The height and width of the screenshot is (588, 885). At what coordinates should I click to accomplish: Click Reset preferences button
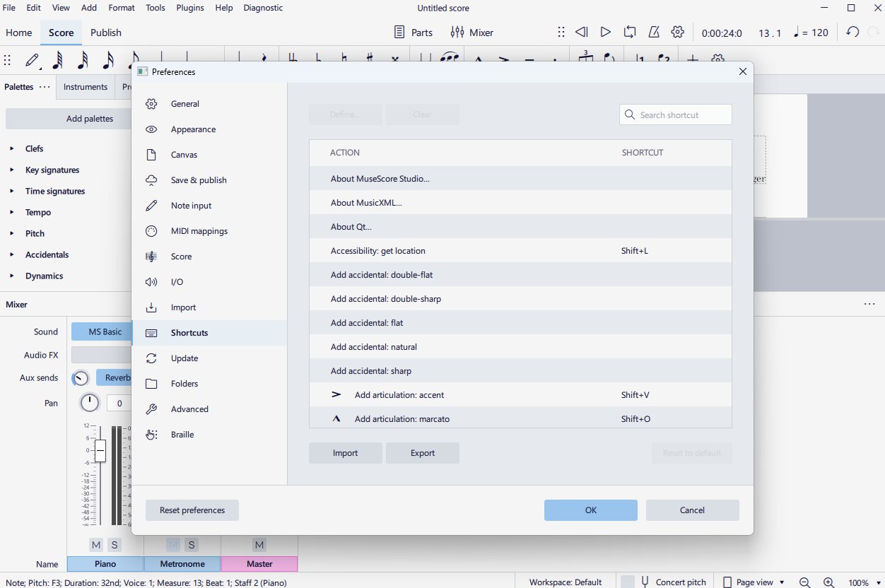tap(192, 510)
